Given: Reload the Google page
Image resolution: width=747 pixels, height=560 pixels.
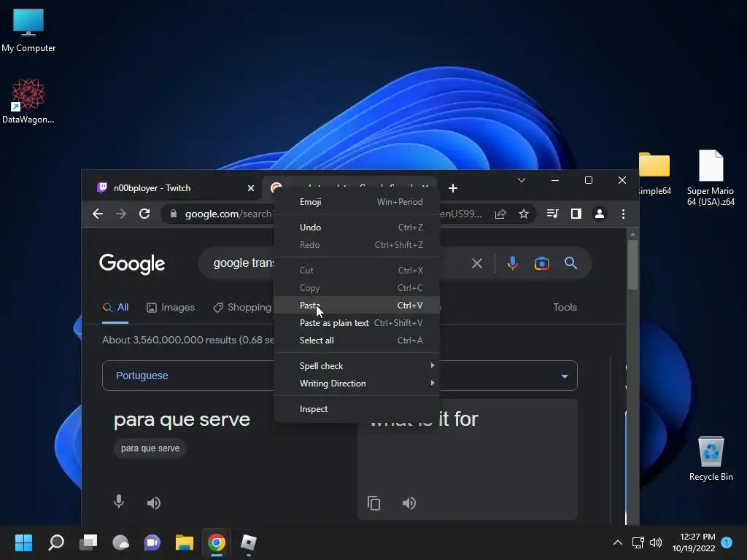Looking at the screenshot, I should (144, 214).
